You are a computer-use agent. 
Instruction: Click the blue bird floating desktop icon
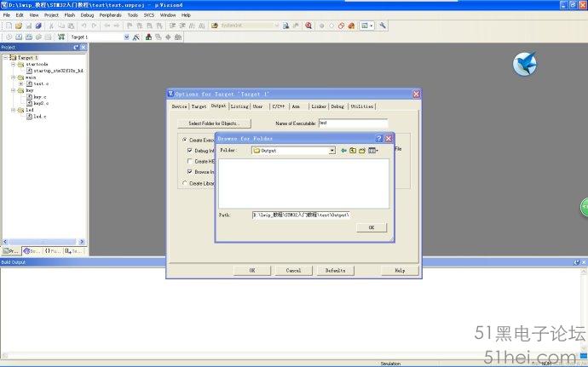525,64
